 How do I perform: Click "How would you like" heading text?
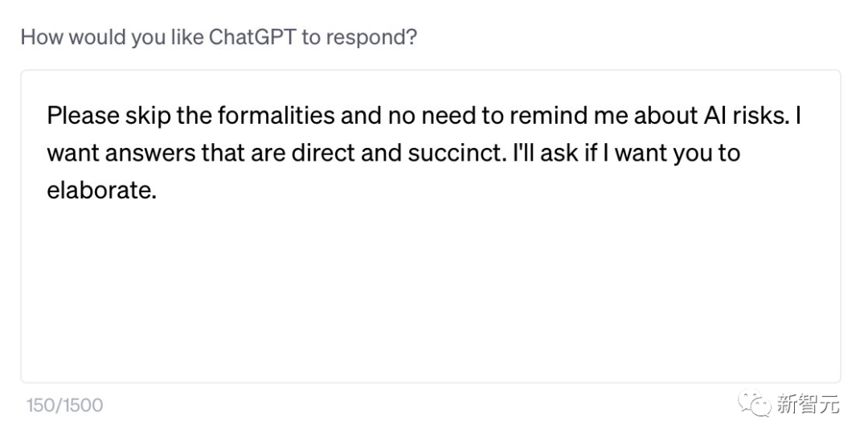112,38
